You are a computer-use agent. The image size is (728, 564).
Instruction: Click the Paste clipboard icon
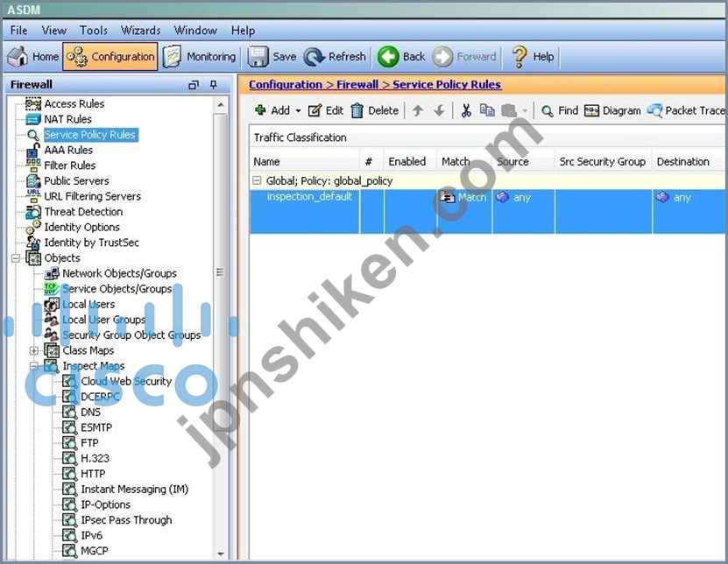coord(509,110)
